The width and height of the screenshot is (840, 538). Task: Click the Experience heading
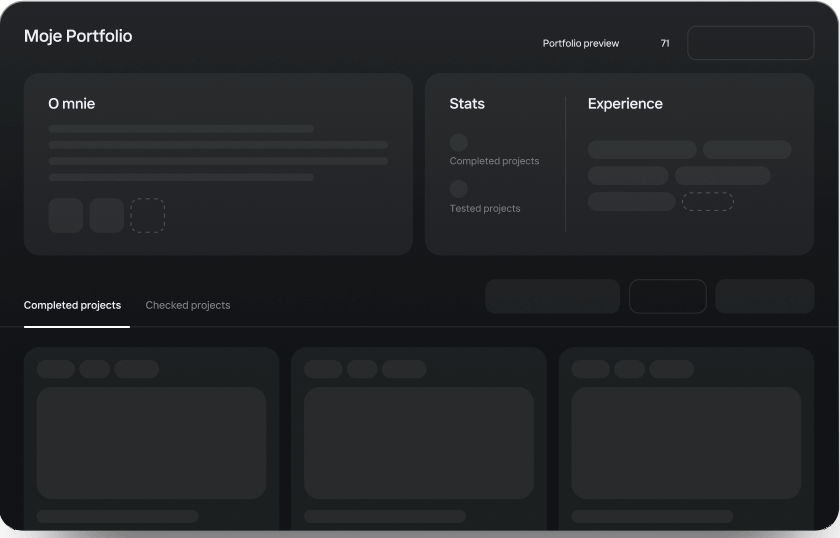click(x=625, y=103)
